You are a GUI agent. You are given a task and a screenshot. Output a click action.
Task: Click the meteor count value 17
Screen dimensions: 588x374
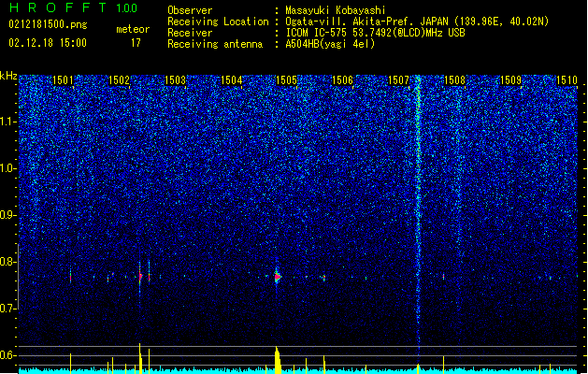click(136, 43)
